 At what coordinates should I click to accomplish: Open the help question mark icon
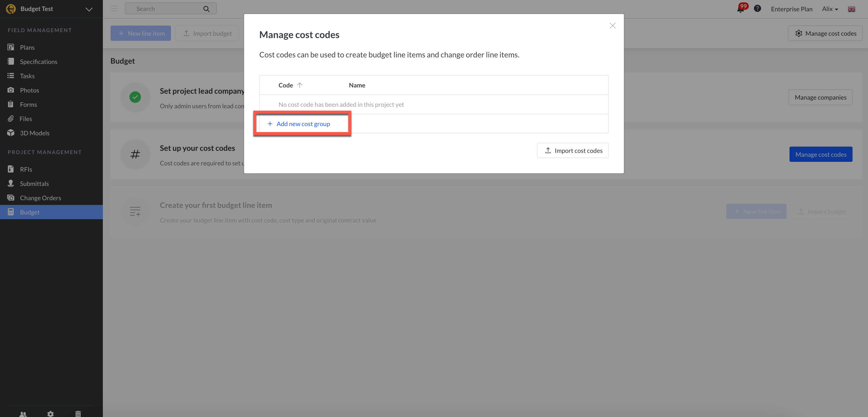click(x=757, y=9)
